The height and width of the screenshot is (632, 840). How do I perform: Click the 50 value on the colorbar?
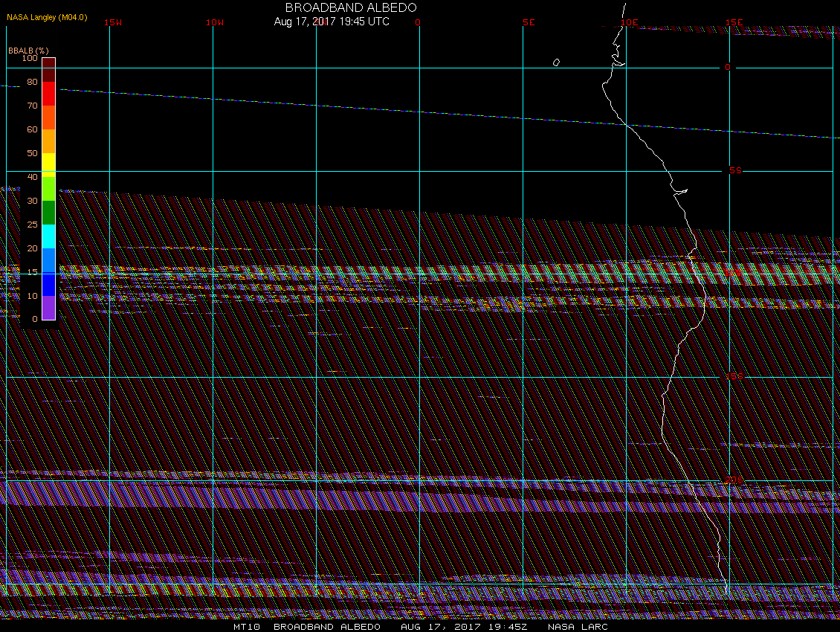33,153
